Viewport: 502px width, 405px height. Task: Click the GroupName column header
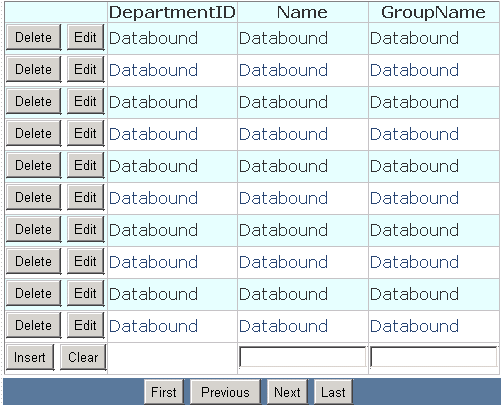434,12
